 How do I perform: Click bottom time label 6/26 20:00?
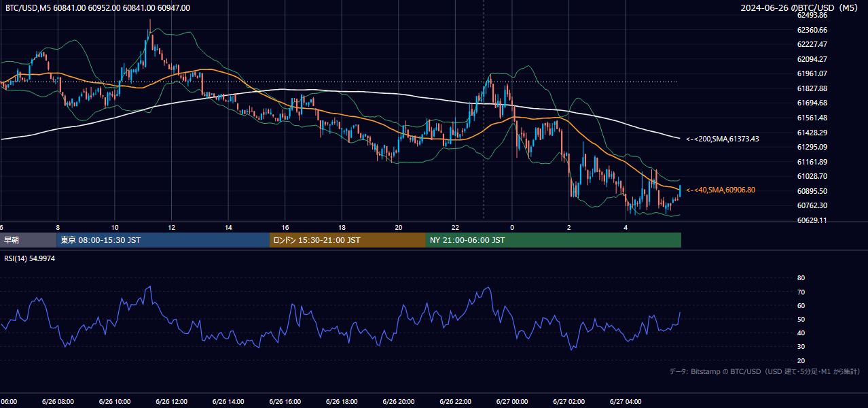click(399, 401)
